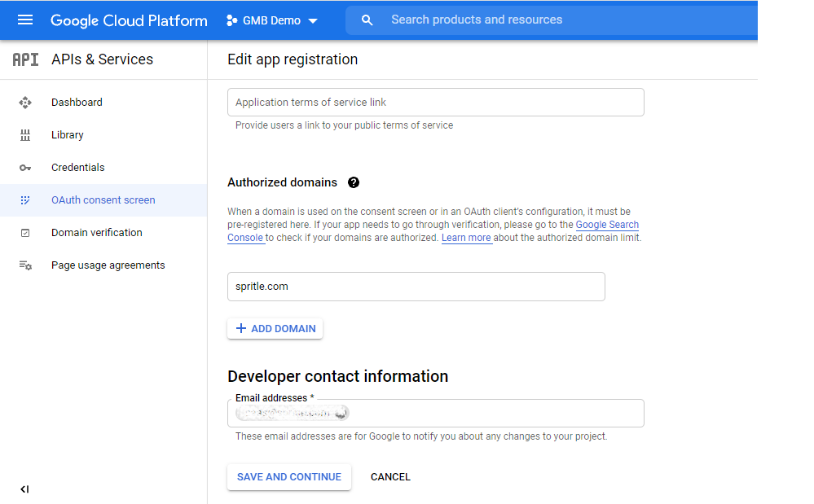Follow the Learn more link
Screen dimensions: 814x504
pyautogui.click(x=466, y=238)
